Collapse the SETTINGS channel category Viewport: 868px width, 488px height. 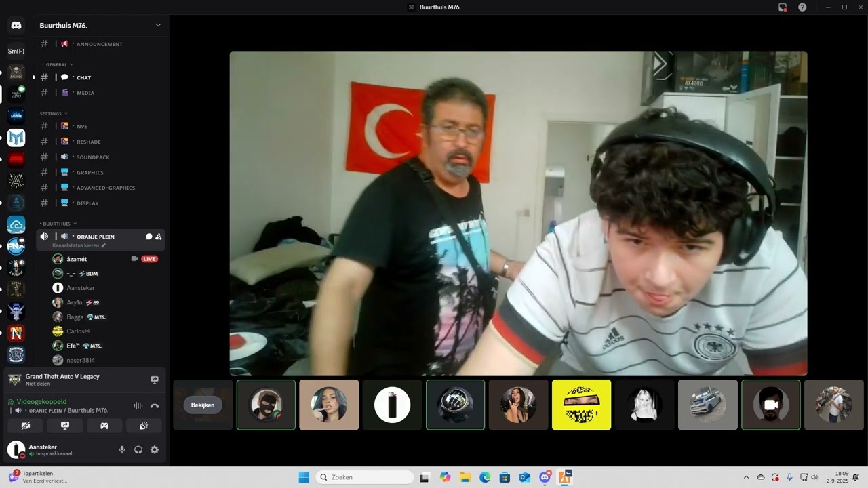(54, 113)
